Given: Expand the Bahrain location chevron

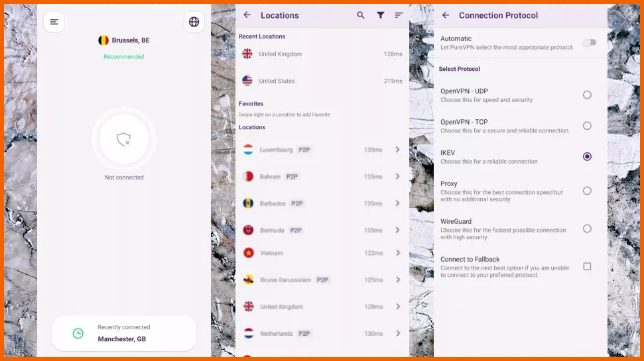Looking at the screenshot, I should [x=397, y=176].
